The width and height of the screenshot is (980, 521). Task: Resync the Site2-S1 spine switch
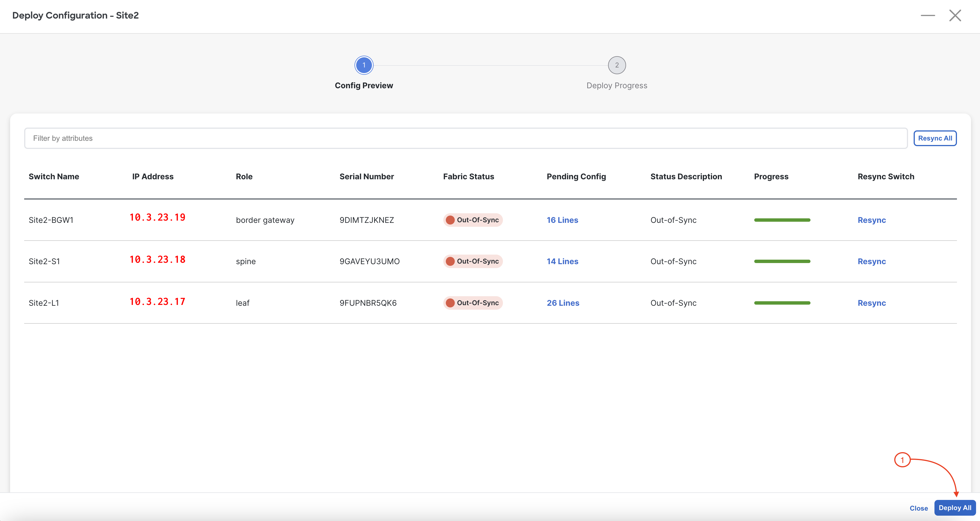click(x=871, y=261)
